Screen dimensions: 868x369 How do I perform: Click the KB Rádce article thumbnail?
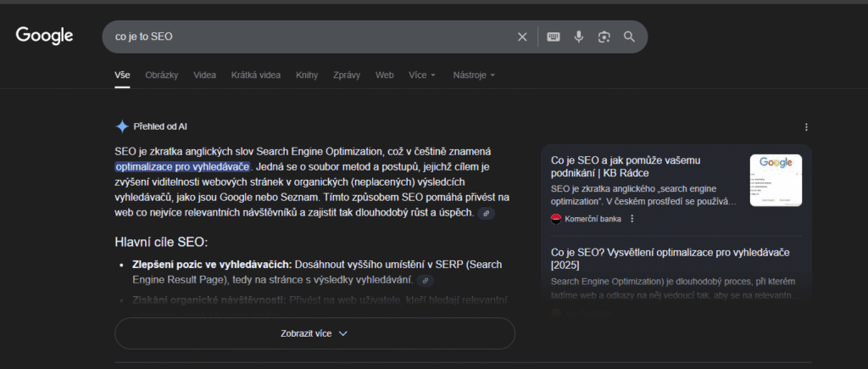pyautogui.click(x=775, y=180)
